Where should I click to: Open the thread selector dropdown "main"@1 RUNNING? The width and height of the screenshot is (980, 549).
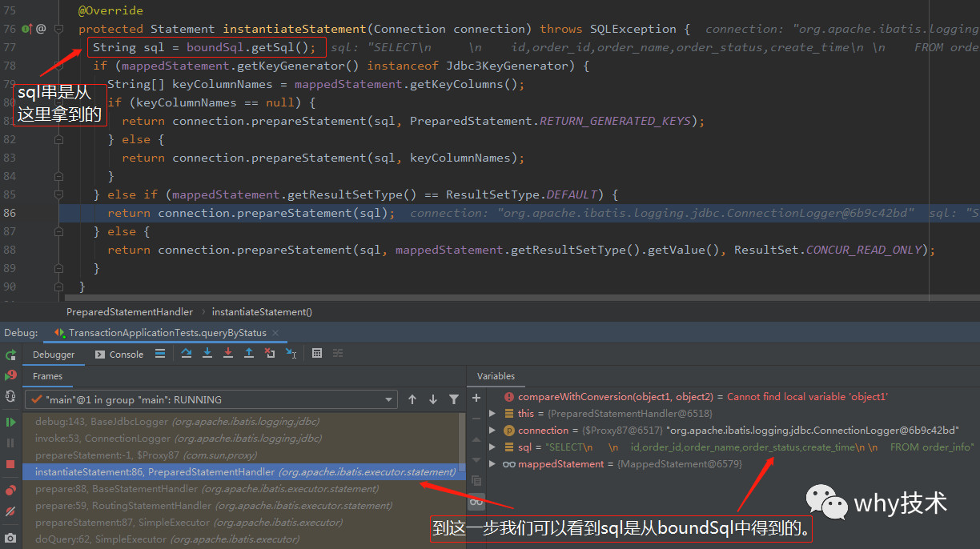tap(211, 399)
